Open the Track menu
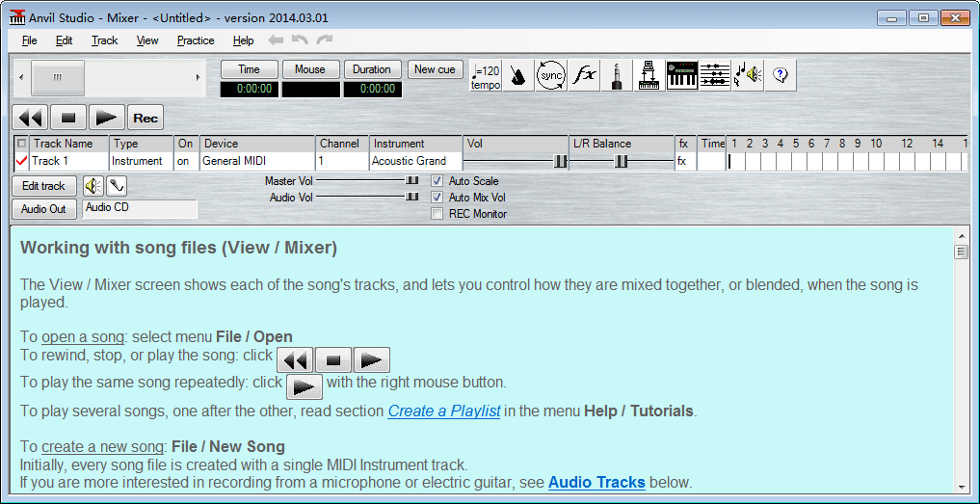Viewport: 980px width, 504px height. (x=104, y=40)
